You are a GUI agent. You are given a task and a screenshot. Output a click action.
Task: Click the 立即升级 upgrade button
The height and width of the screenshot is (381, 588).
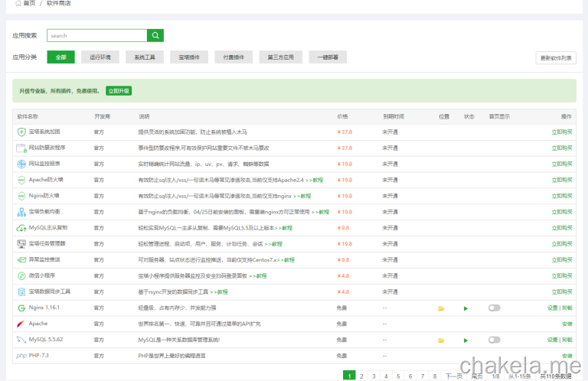point(119,91)
